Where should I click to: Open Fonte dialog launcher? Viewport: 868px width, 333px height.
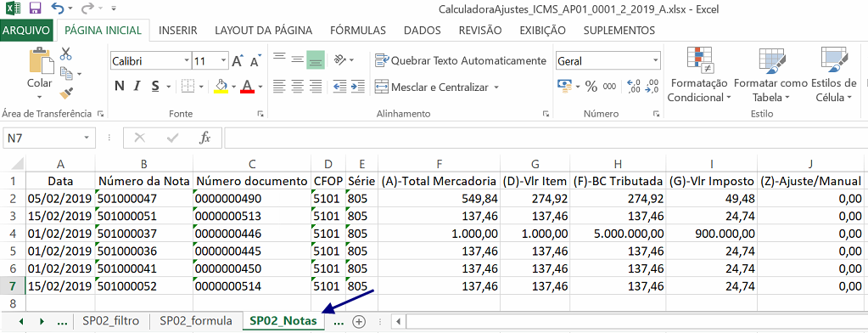tap(260, 114)
